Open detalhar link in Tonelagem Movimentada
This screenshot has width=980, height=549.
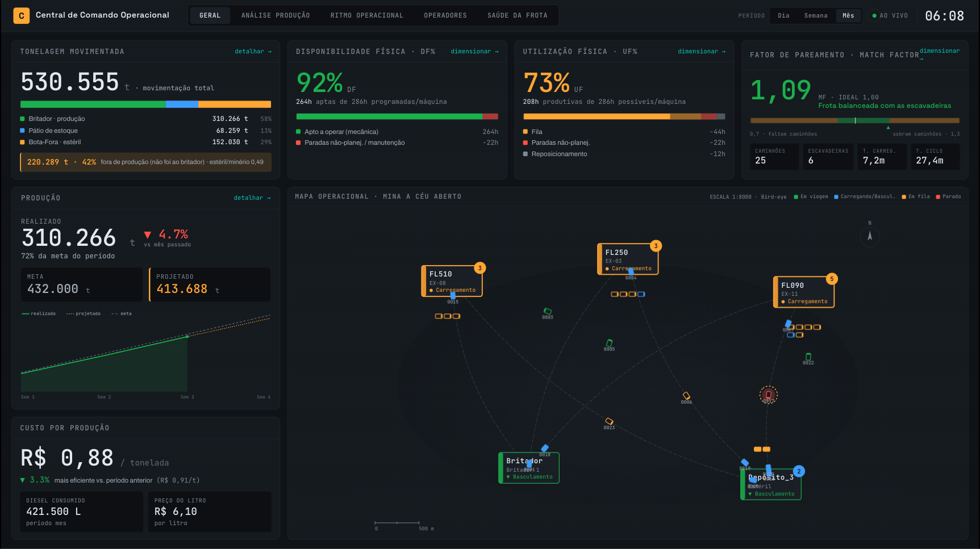point(253,52)
